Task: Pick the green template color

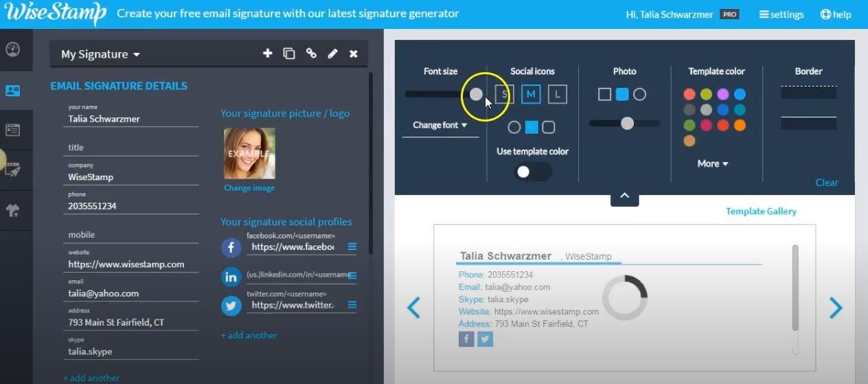Action: pyautogui.click(x=689, y=125)
